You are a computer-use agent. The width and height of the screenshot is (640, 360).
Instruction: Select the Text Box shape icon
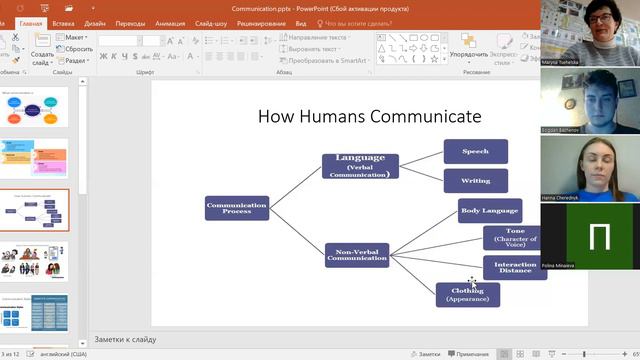click(381, 38)
